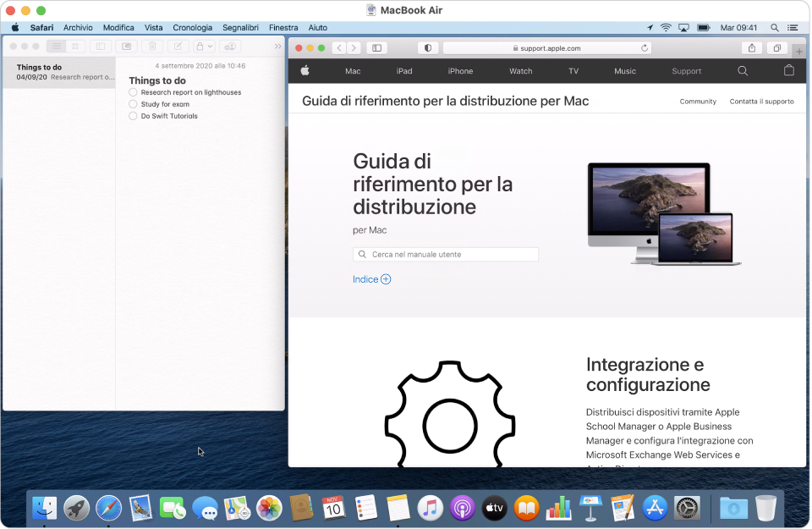The height and width of the screenshot is (529, 812).
Task: Open the shopping bag on the Apple site
Action: (788, 70)
